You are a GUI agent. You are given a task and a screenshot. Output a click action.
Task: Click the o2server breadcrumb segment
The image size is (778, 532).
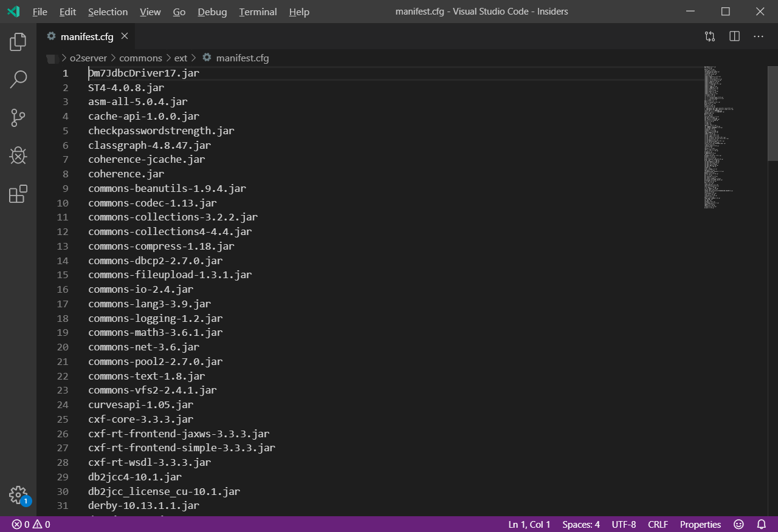[88, 58]
